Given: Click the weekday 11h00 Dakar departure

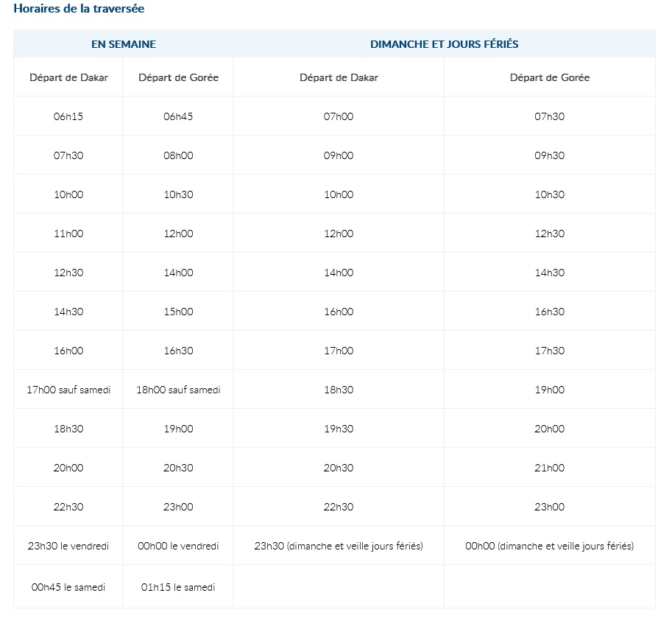Looking at the screenshot, I should tap(68, 233).
